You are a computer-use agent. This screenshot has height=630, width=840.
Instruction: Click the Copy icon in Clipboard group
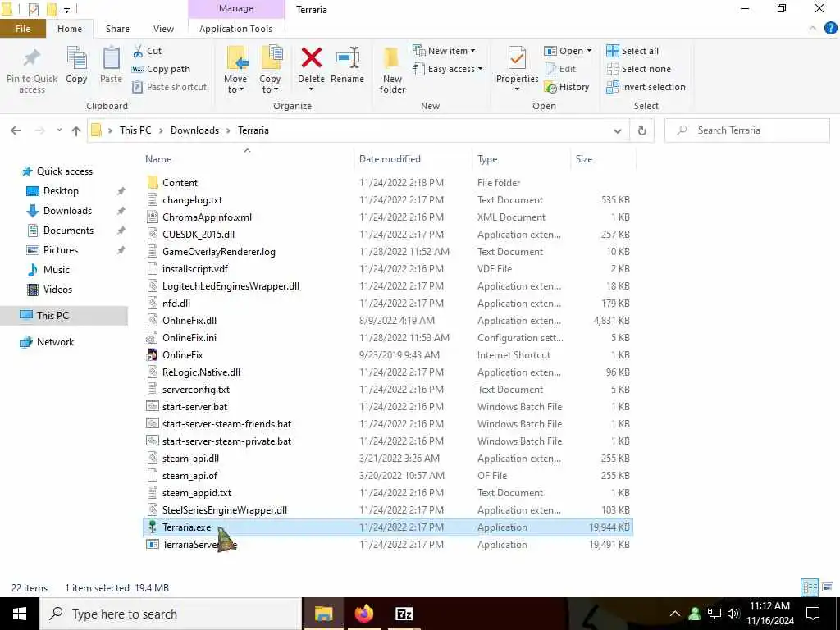(76, 58)
